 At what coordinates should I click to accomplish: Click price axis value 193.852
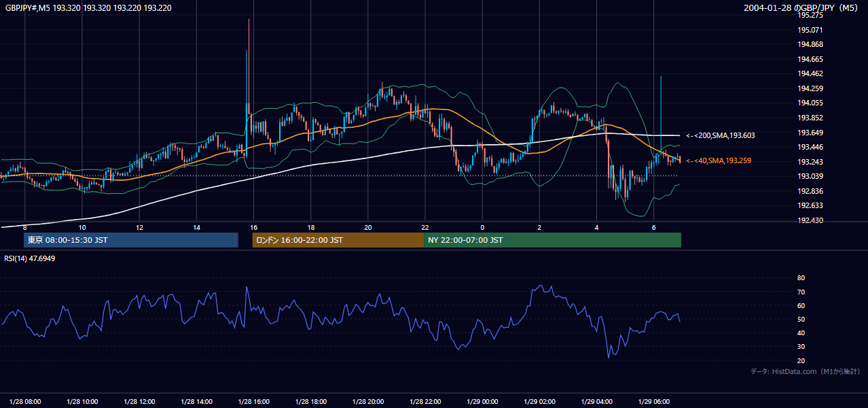pos(811,118)
